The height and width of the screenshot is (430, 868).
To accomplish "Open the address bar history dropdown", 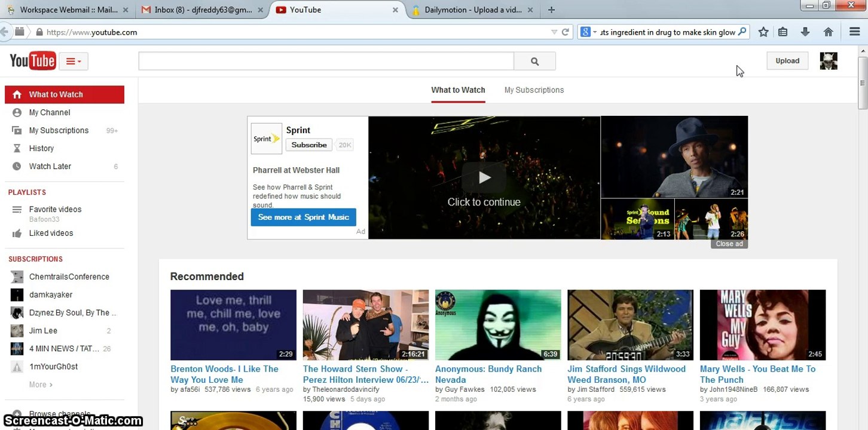I will coord(554,32).
